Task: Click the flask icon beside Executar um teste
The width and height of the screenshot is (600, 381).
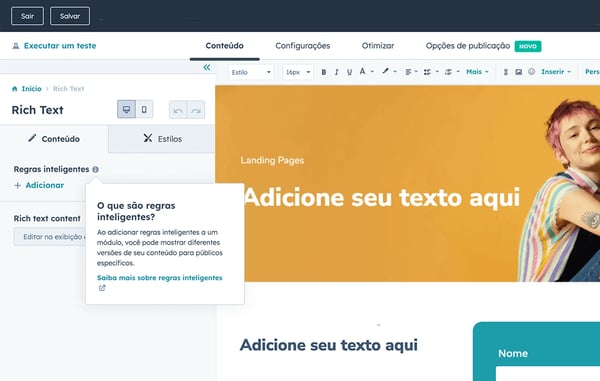Action: 16,46
